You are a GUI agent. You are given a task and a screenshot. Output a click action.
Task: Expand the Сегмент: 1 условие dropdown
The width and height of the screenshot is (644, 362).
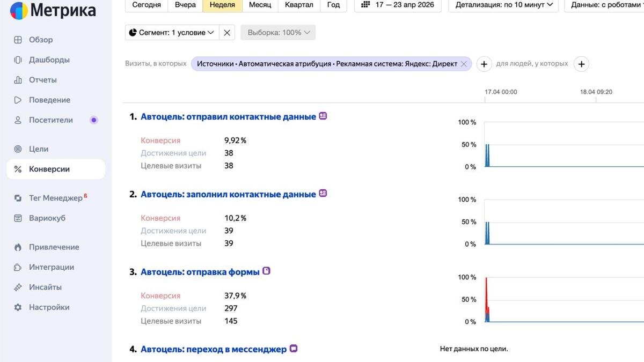coord(172,33)
